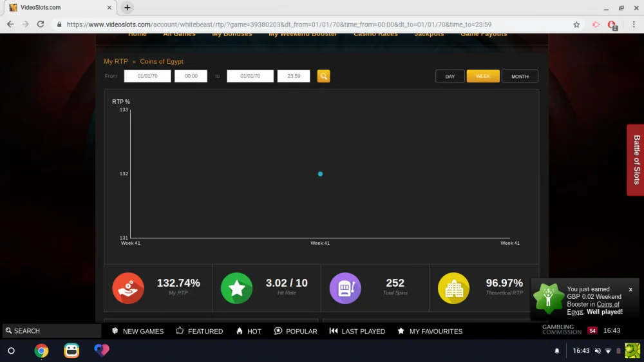Click the red extension icon in toolbar
This screenshot has height=362, width=644.
pos(596,24)
